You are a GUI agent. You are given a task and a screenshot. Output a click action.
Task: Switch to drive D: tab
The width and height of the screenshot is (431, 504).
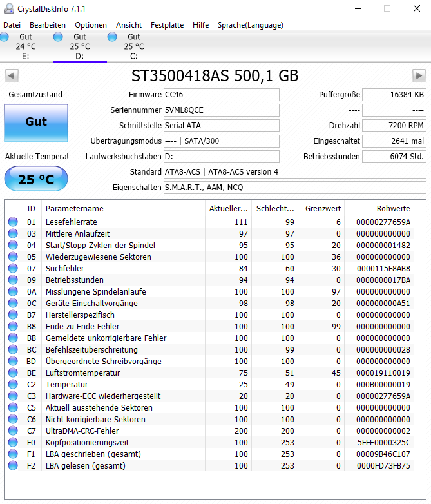80,46
